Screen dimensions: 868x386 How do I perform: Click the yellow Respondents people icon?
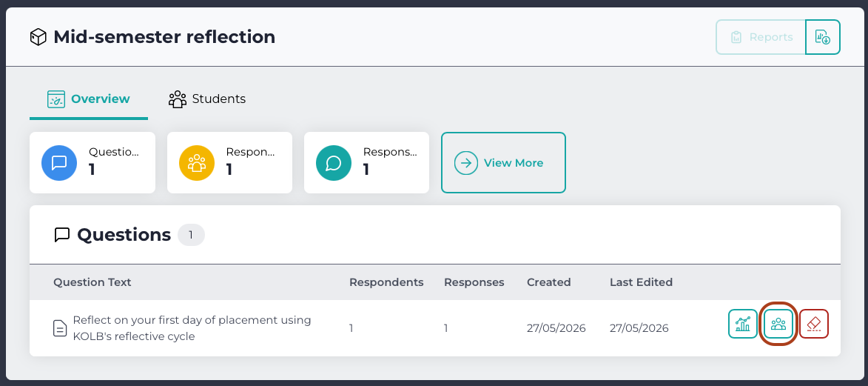pyautogui.click(x=197, y=162)
